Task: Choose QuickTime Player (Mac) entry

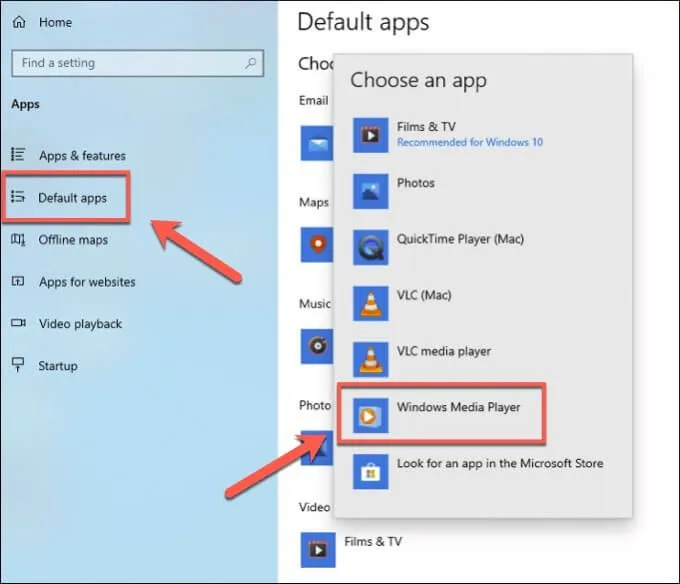Action: pyautogui.click(x=460, y=239)
